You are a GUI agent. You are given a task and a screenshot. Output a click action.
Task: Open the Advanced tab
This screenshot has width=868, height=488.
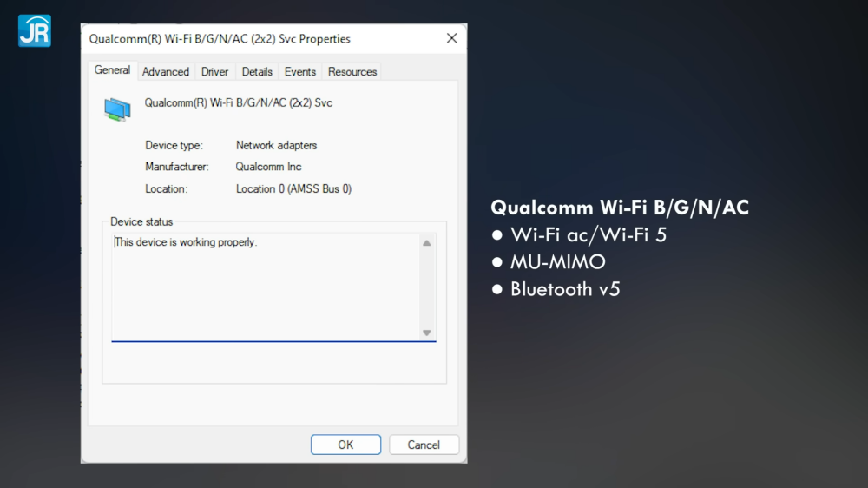[x=166, y=72]
